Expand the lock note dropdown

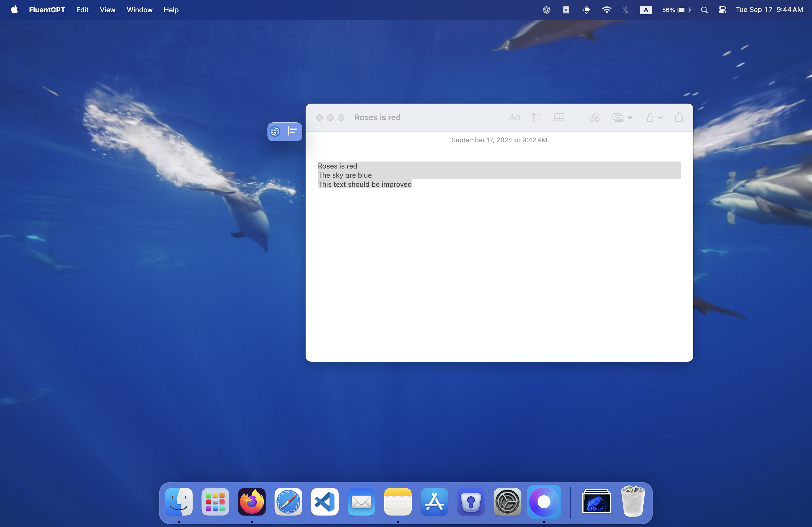tap(661, 118)
